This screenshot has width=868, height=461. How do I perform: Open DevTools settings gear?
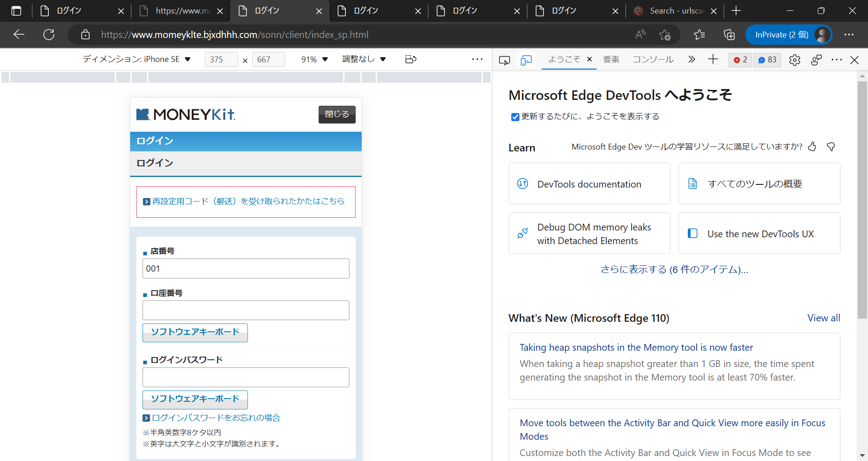[x=794, y=60]
